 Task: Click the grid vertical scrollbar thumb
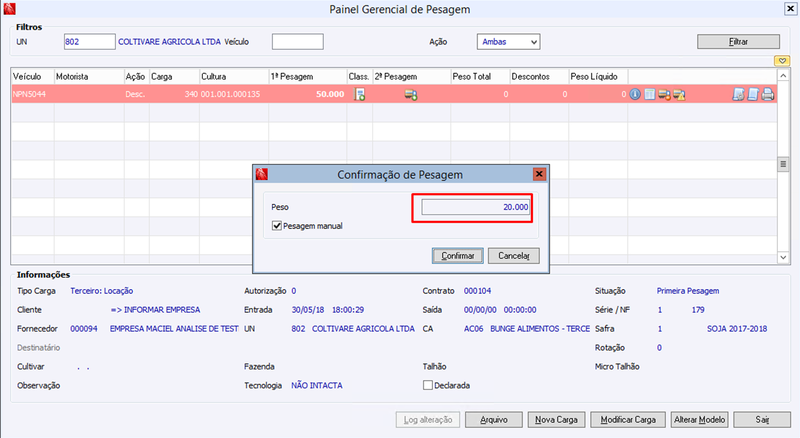pos(783,164)
